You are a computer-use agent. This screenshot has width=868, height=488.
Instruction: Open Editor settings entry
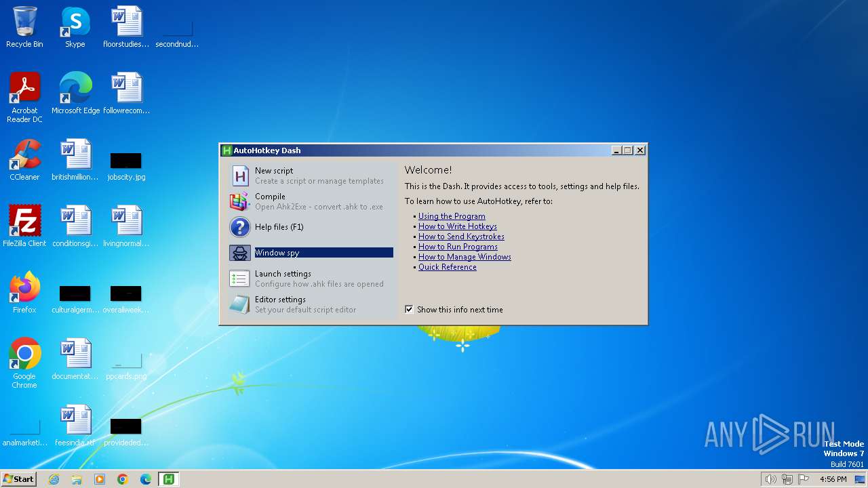pyautogui.click(x=311, y=304)
